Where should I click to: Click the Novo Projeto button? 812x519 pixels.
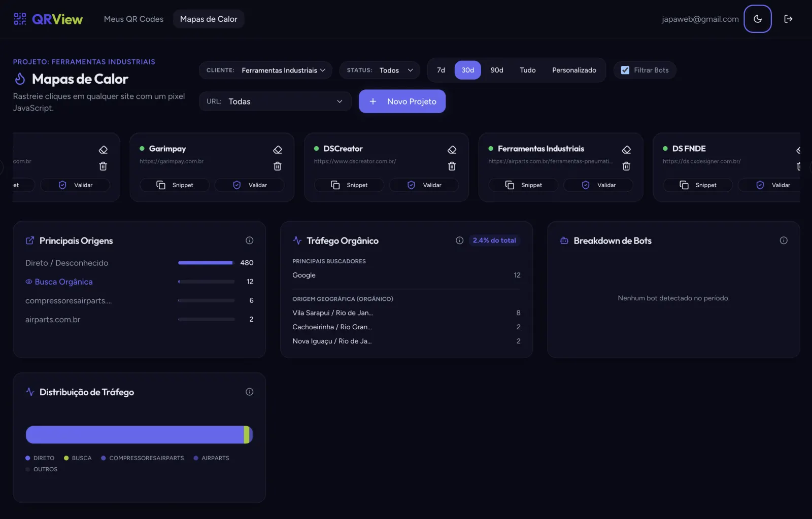pyautogui.click(x=402, y=101)
